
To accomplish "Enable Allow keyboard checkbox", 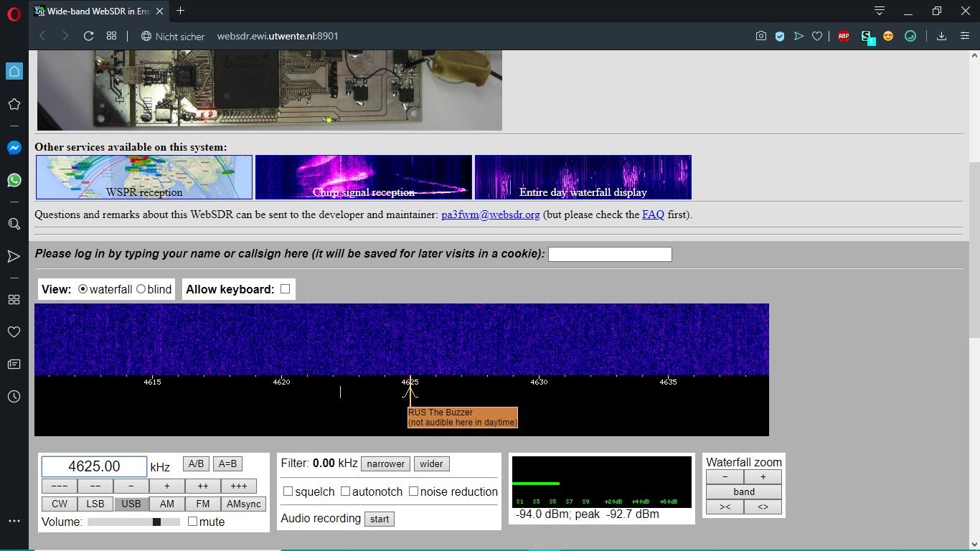I will click(x=286, y=289).
